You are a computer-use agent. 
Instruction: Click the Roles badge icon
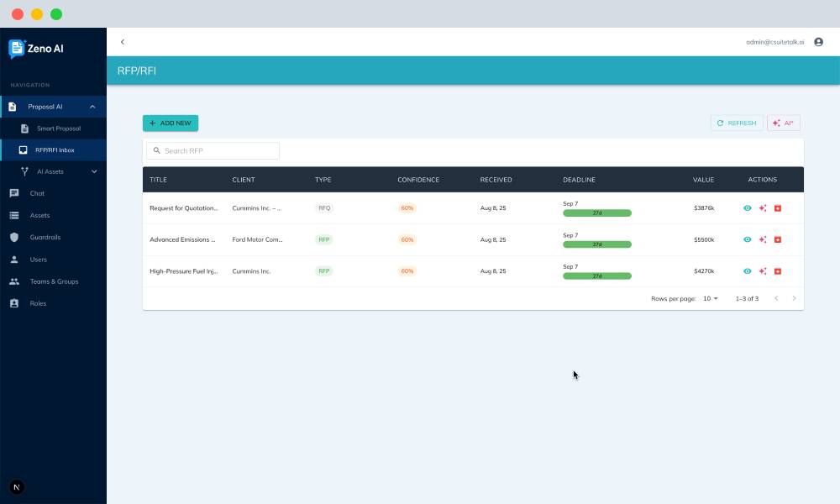point(14,303)
